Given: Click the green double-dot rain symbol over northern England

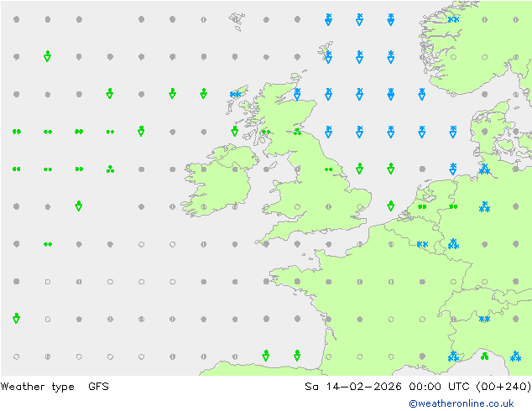Looking at the screenshot, I should coord(328,169).
